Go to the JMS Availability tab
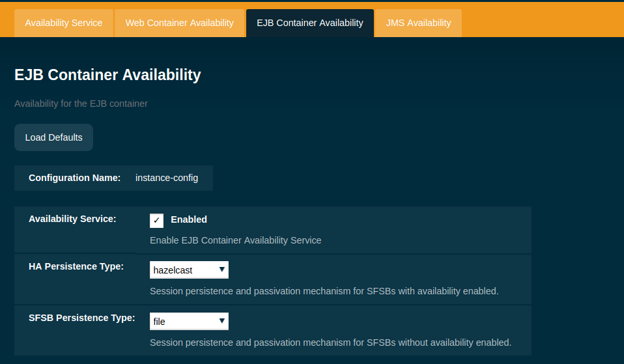Screen dimensions: 624x364 pos(418,23)
